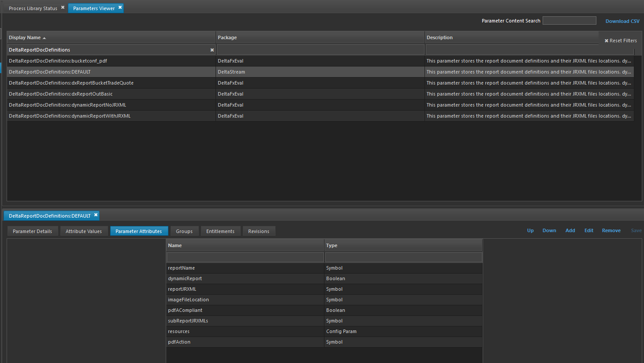The width and height of the screenshot is (644, 363).
Task: Clear the Display Name filter text
Action: coord(212,50)
